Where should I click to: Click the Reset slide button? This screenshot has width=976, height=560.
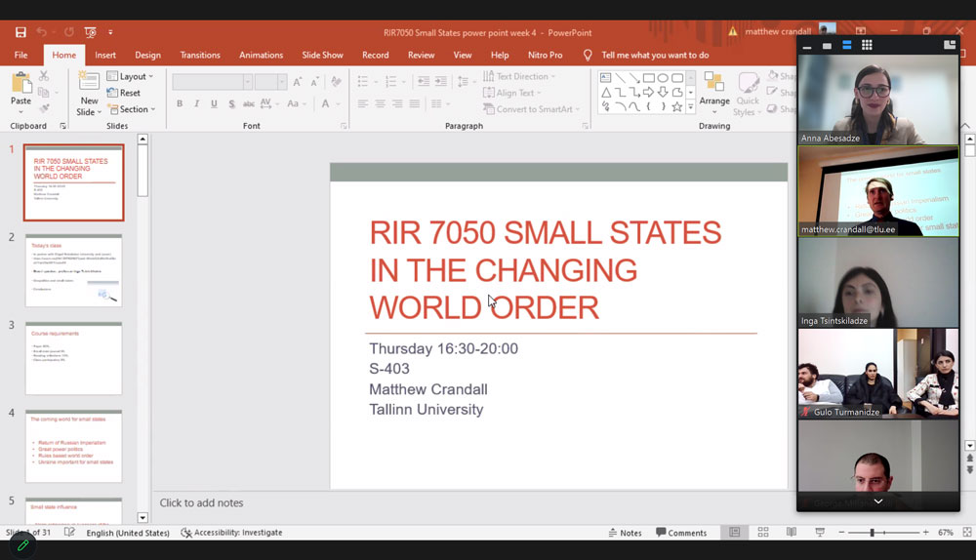coord(124,93)
